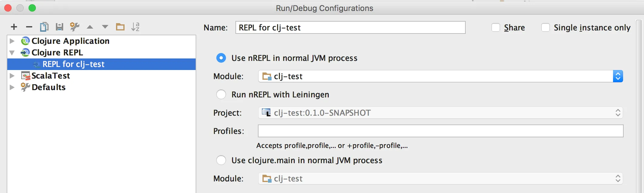Enable Single instance only checkbox
Screen dimensions: 644x193
click(546, 28)
